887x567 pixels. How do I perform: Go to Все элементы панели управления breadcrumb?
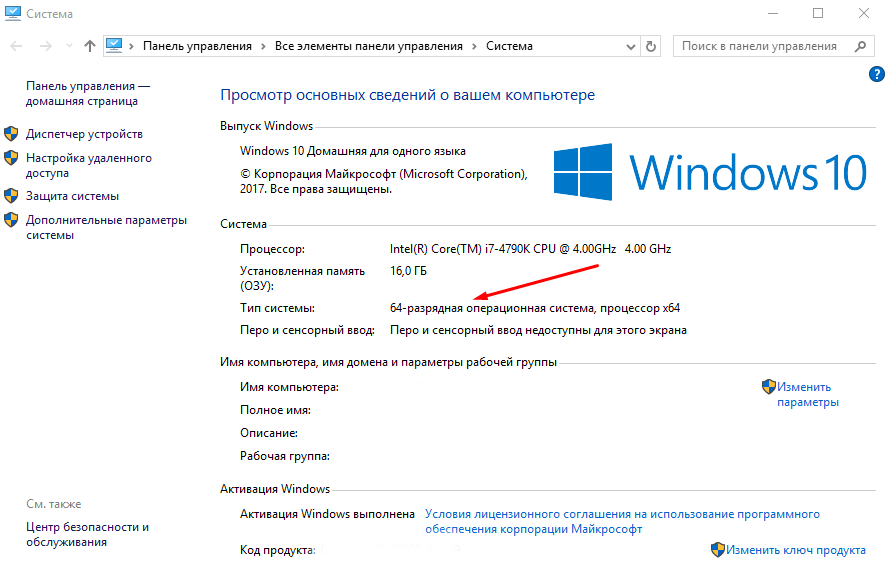tap(368, 46)
